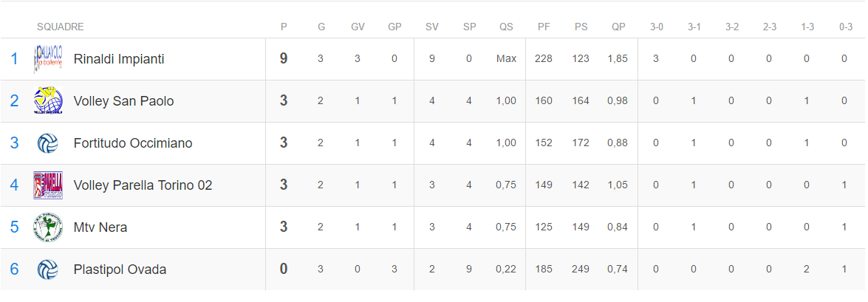Click Fortitudo Occimiano volleyball icon
The width and height of the screenshot is (868, 302).
tap(48, 143)
